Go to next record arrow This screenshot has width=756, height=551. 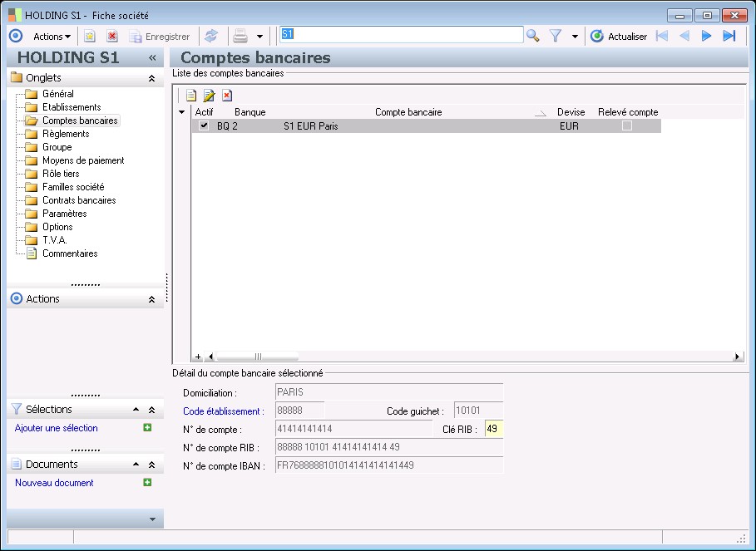point(707,36)
